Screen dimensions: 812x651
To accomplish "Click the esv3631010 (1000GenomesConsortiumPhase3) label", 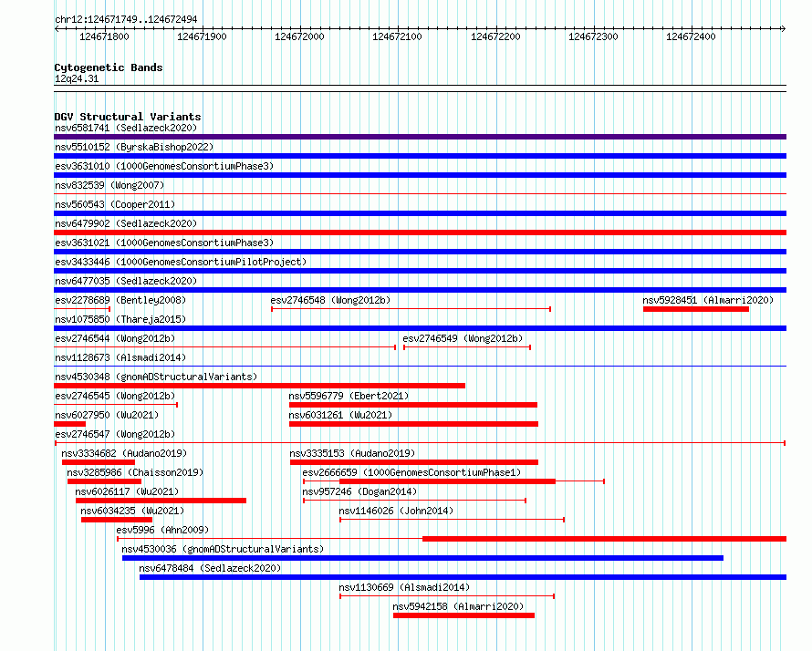I will 164,166.
